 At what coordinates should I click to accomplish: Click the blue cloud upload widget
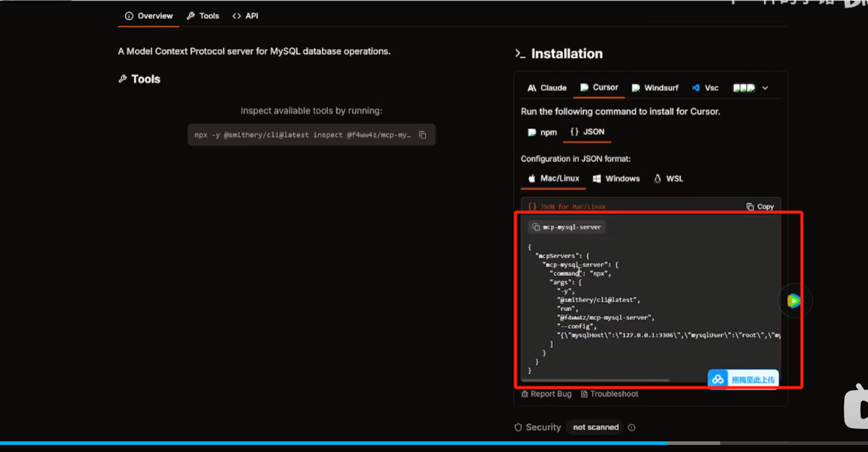pyautogui.click(x=743, y=379)
